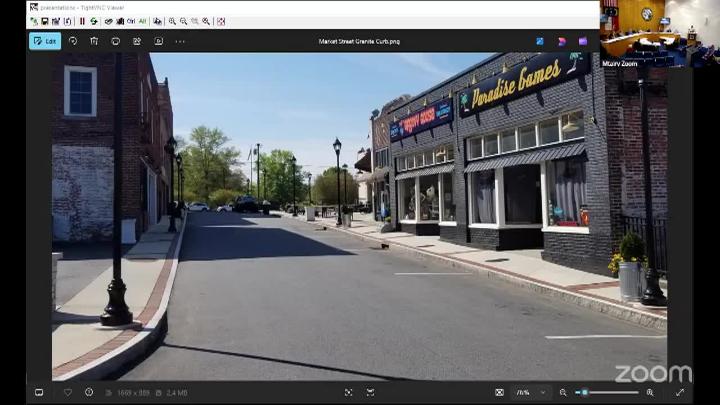Screen dimensions: 720x405
Task: Click the pink Clipchamp-style icon in Photos header
Action: point(562,41)
